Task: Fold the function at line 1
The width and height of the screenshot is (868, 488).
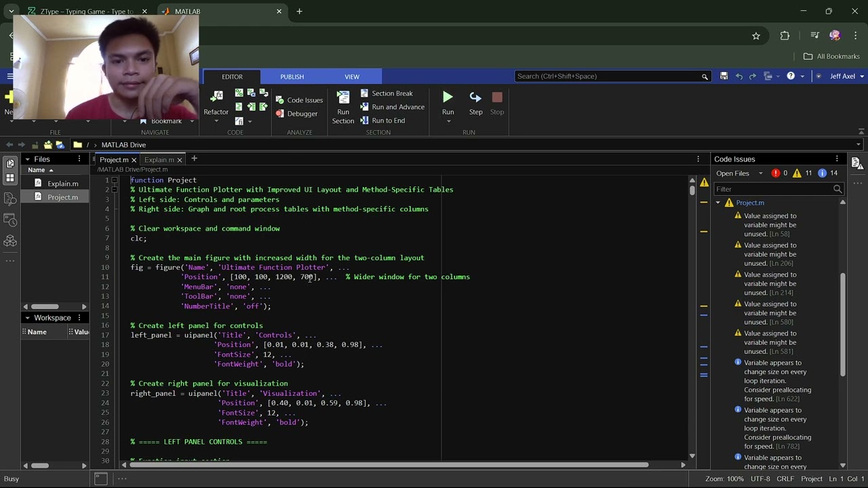Action: [x=114, y=180]
